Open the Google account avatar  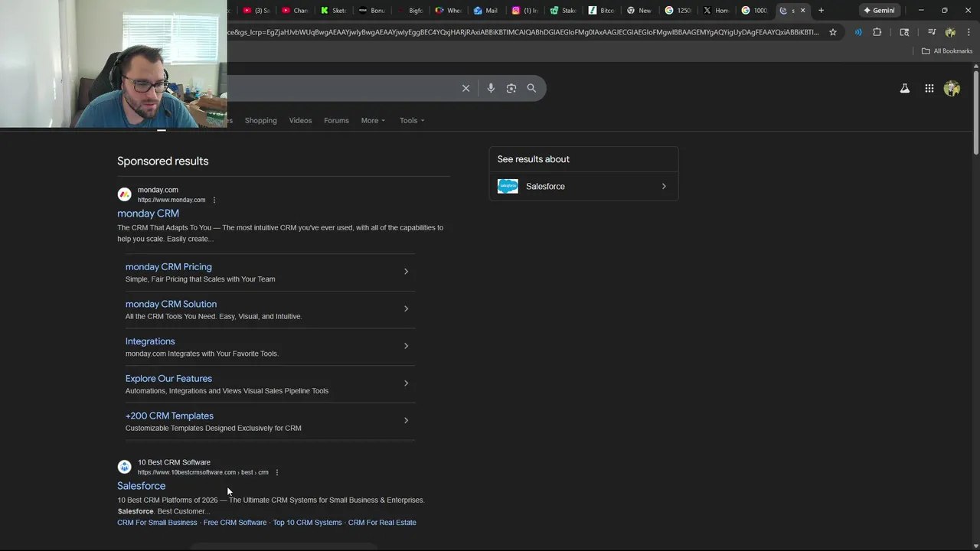click(952, 89)
